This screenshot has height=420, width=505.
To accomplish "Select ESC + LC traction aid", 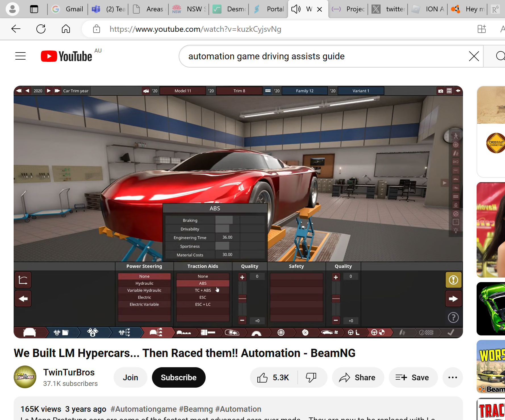I will 203,304.
